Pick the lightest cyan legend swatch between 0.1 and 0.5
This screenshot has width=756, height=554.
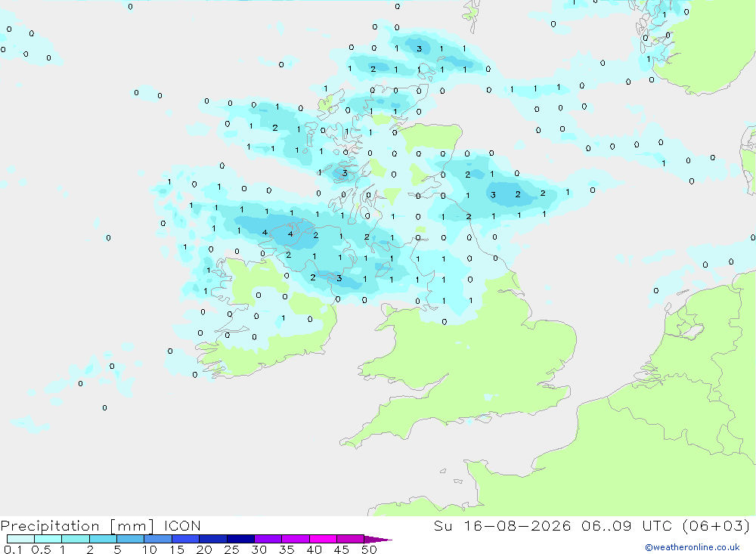coord(20,539)
